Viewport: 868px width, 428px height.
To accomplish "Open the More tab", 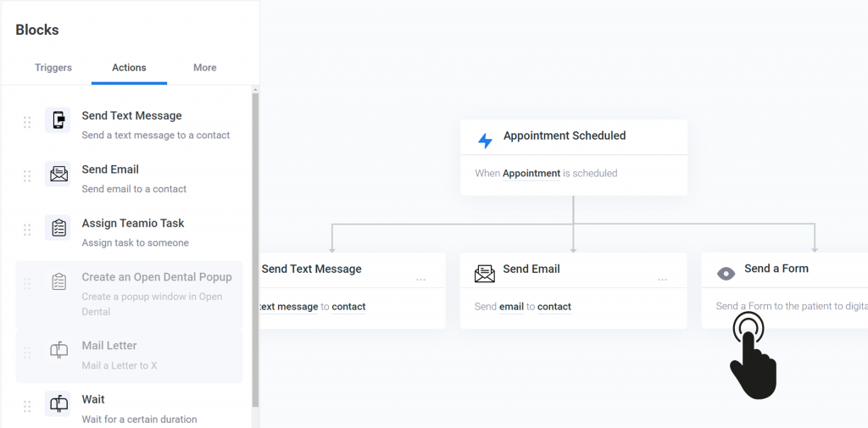I will point(204,68).
